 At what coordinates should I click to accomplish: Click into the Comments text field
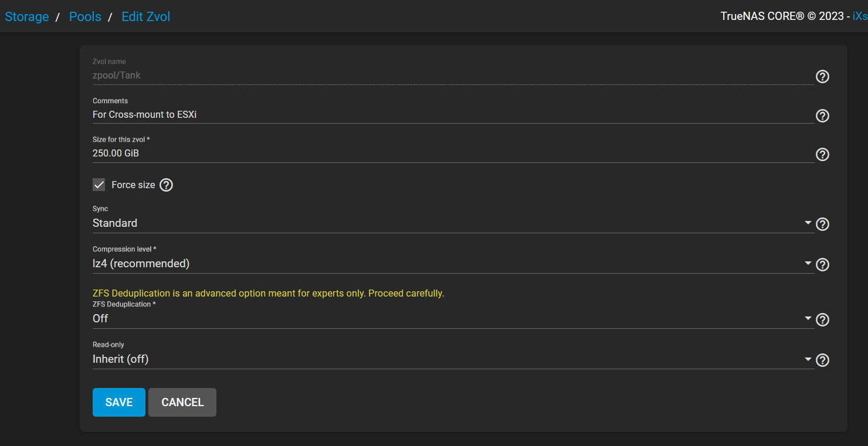(x=453, y=114)
